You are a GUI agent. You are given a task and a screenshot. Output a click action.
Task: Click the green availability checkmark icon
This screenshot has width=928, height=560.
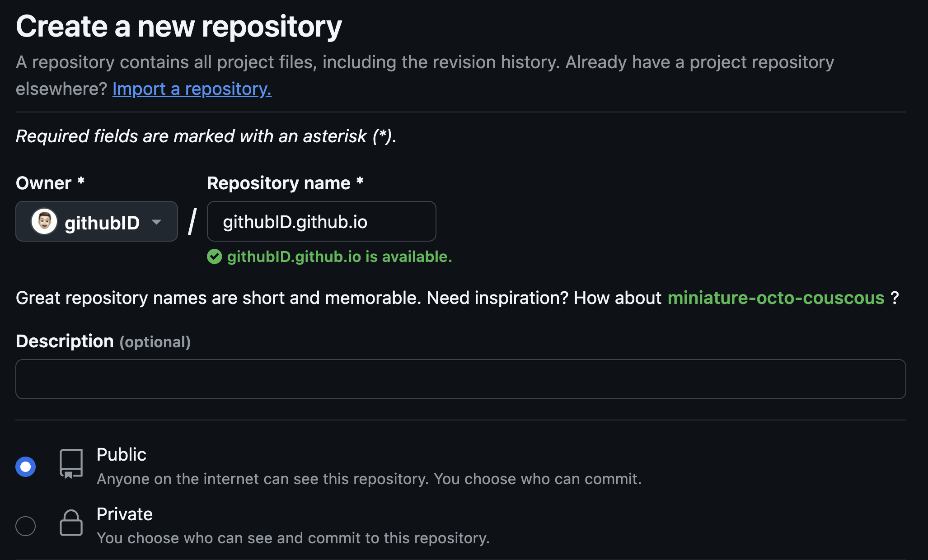(x=215, y=257)
